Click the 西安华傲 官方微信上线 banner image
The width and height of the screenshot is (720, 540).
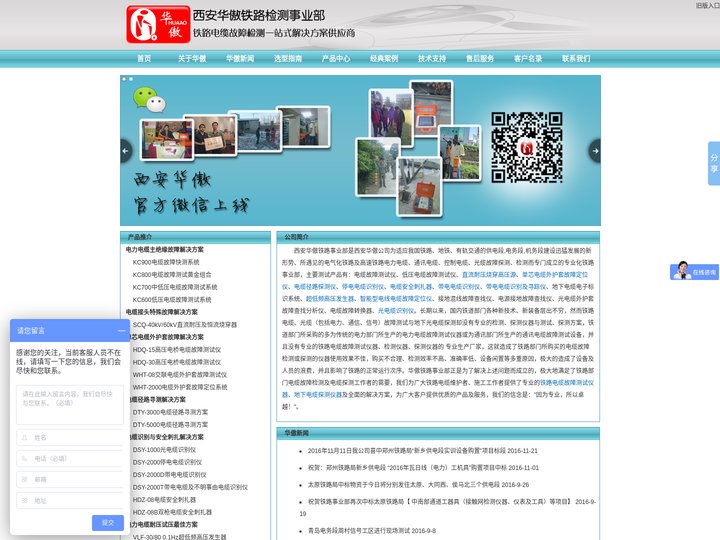[x=360, y=151]
